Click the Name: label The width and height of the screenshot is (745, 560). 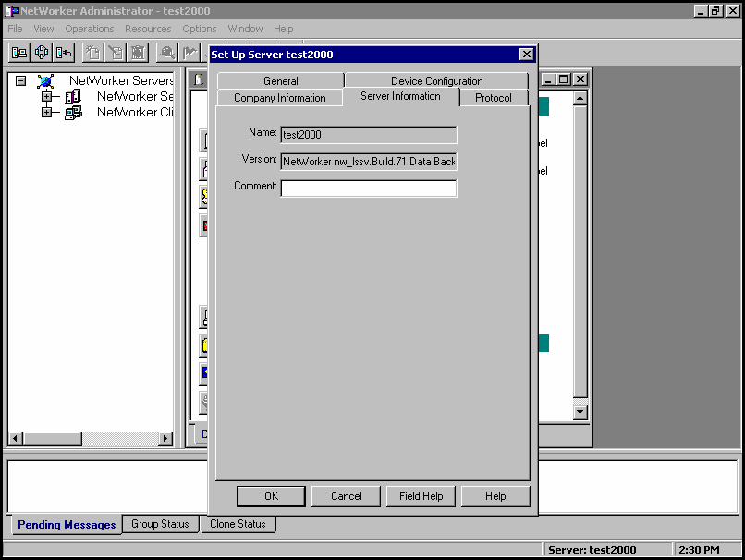[x=263, y=132]
